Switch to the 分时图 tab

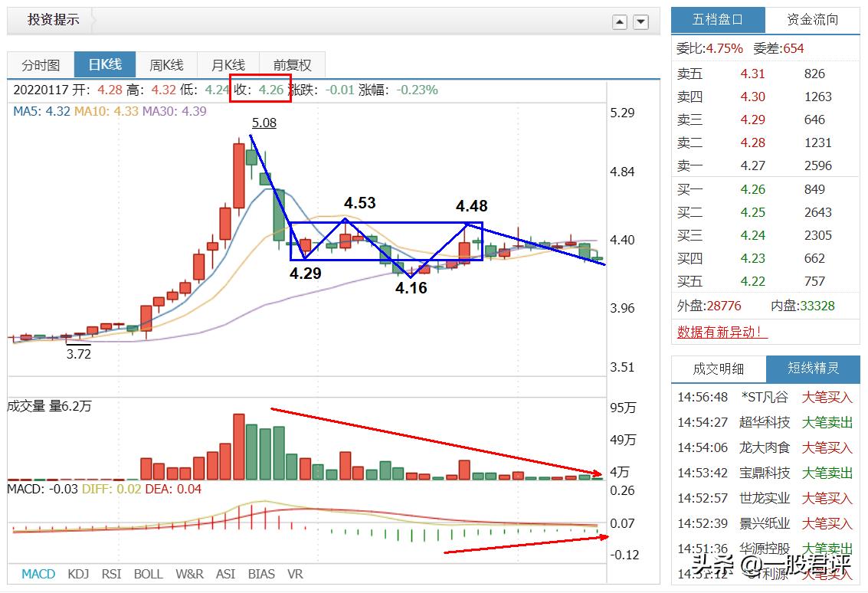pyautogui.click(x=41, y=64)
